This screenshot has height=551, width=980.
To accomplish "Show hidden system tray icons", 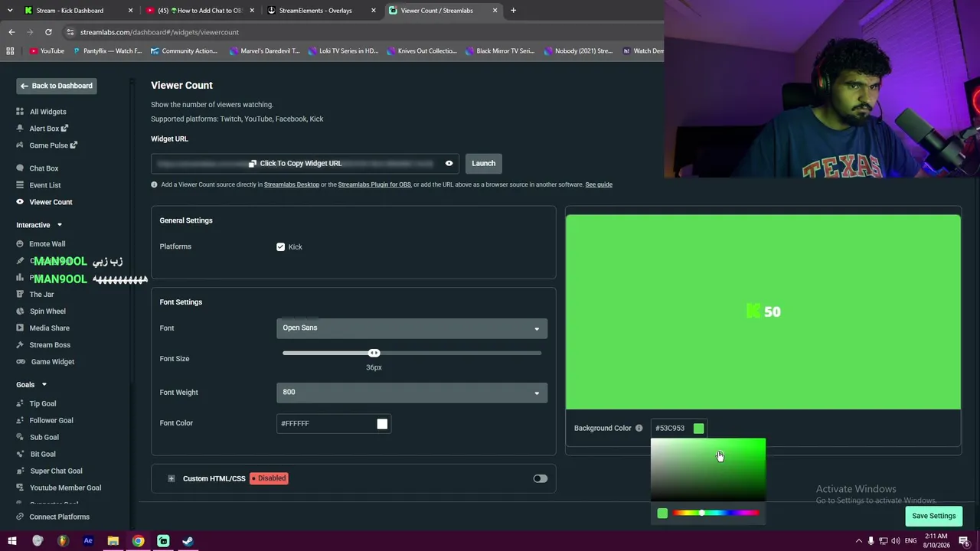I will pos(858,541).
